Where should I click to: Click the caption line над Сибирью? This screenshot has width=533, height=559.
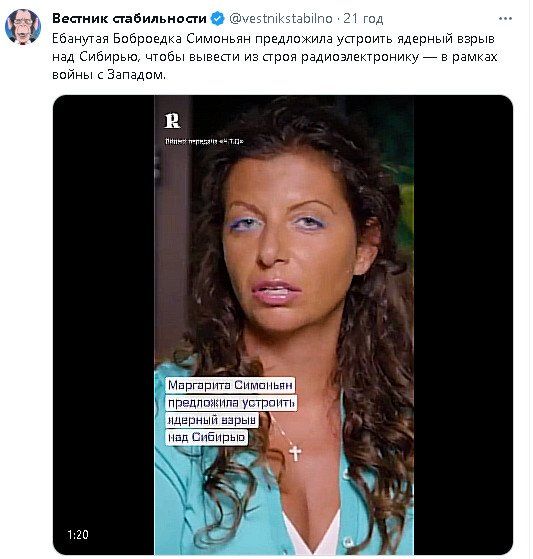pyautogui.click(x=207, y=437)
